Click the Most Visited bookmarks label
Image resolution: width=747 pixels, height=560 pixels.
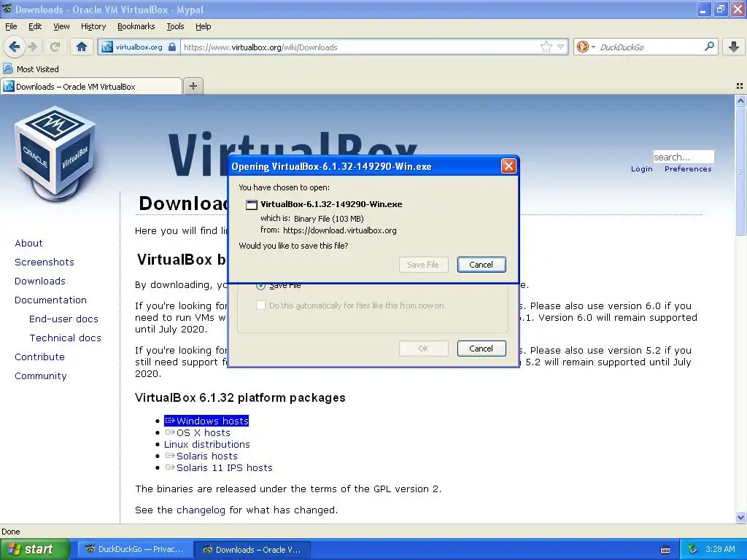pos(38,69)
